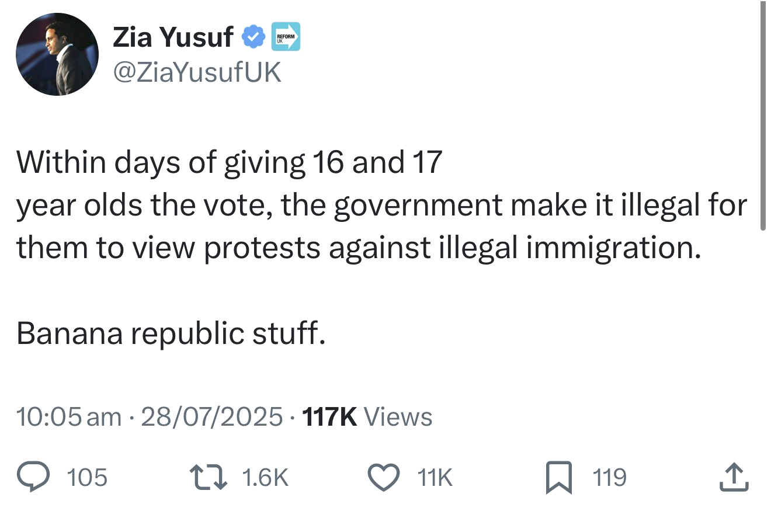This screenshot has height=532, width=771.
Task: Repost the tweet with the retweet icon
Action: tap(210, 477)
